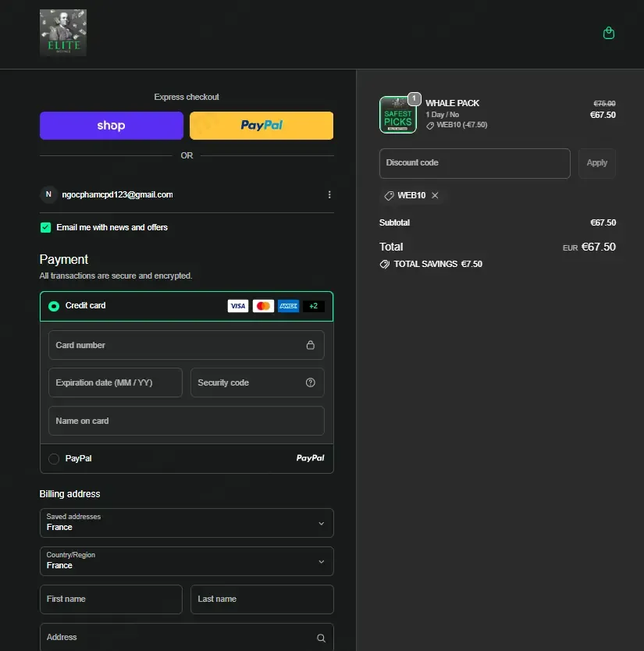Click the security code help icon
The width and height of the screenshot is (644, 651).
[x=310, y=382]
